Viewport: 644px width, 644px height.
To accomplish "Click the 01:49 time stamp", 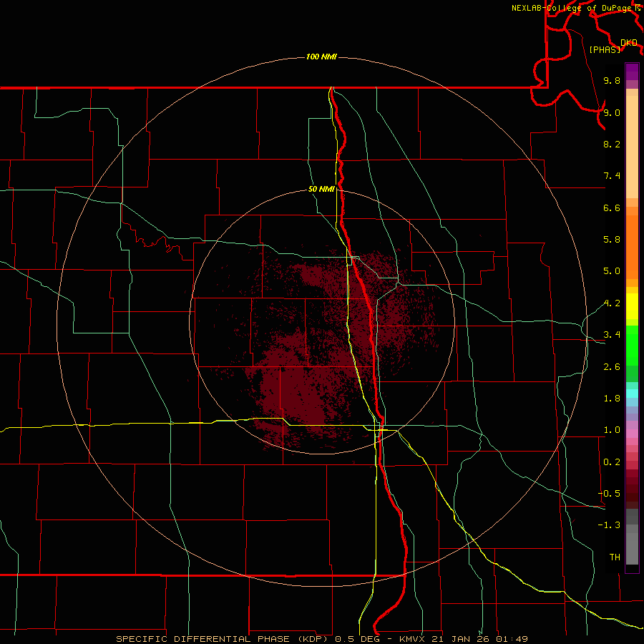I will point(512,639).
